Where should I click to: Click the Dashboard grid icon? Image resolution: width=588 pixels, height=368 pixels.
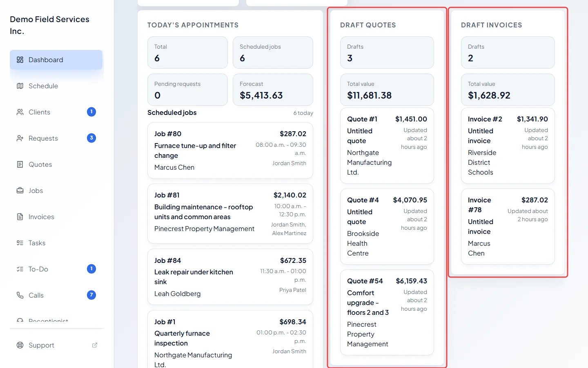(x=20, y=60)
